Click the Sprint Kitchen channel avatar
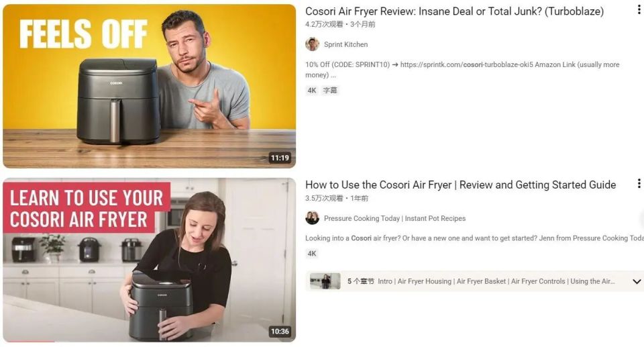 (x=312, y=44)
